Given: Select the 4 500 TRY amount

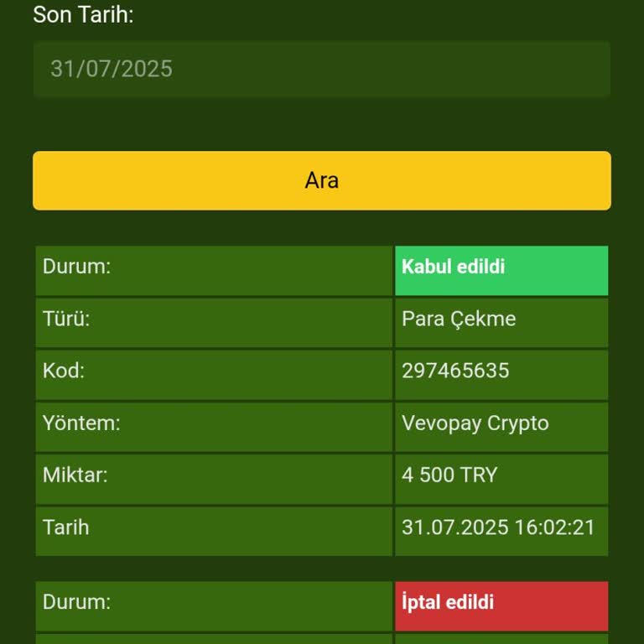Looking at the screenshot, I should pyautogui.click(x=449, y=475).
